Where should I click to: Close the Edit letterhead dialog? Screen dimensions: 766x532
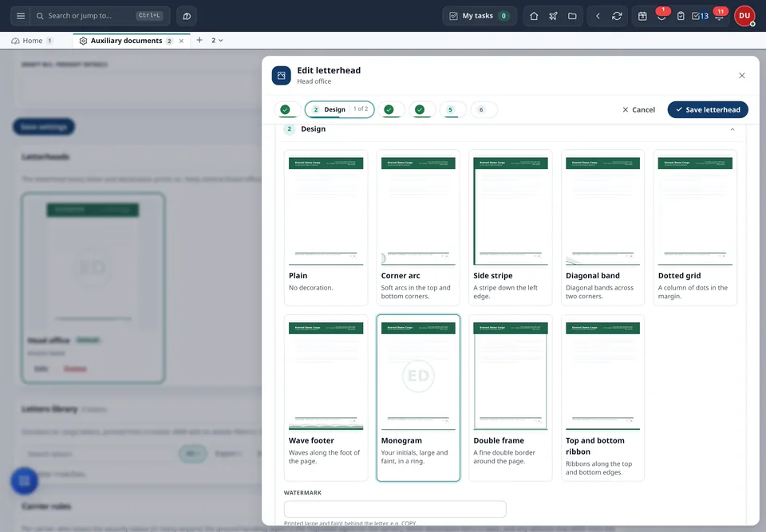(x=741, y=76)
